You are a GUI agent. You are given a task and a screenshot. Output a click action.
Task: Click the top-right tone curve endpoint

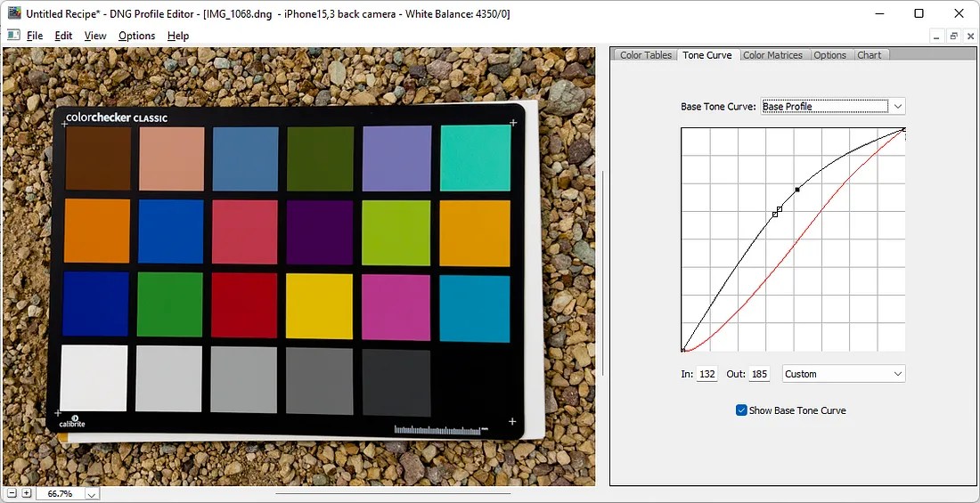pos(903,129)
